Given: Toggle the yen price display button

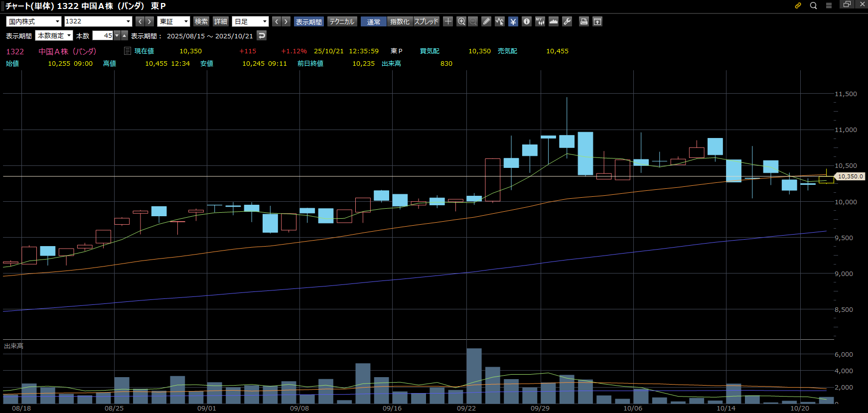Looking at the screenshot, I should click(x=513, y=21).
